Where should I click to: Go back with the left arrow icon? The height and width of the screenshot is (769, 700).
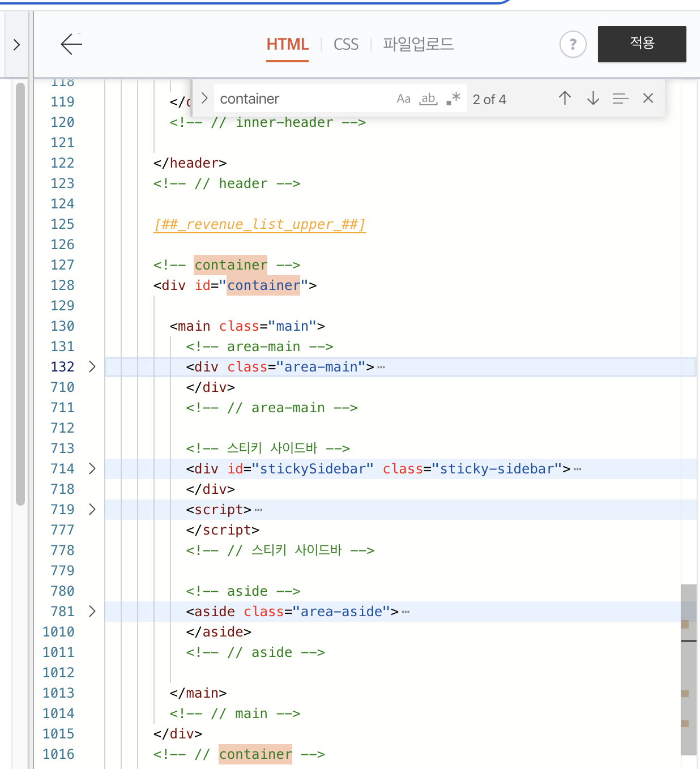click(x=71, y=44)
